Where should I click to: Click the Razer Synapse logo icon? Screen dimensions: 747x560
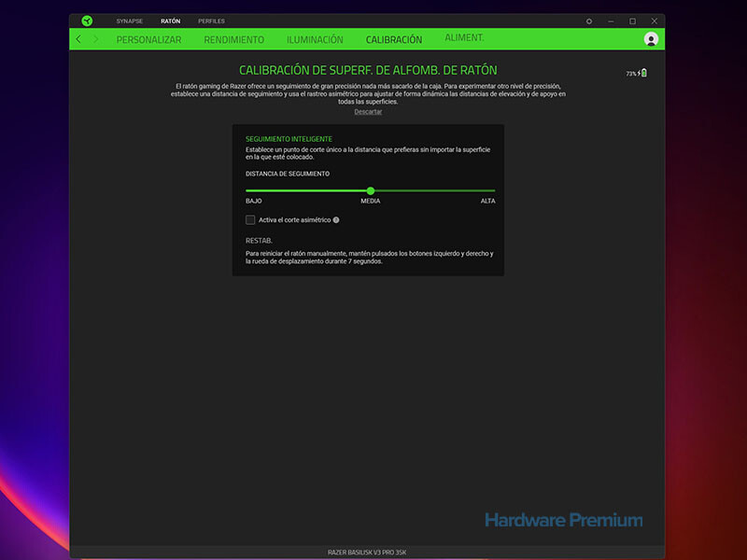87,21
